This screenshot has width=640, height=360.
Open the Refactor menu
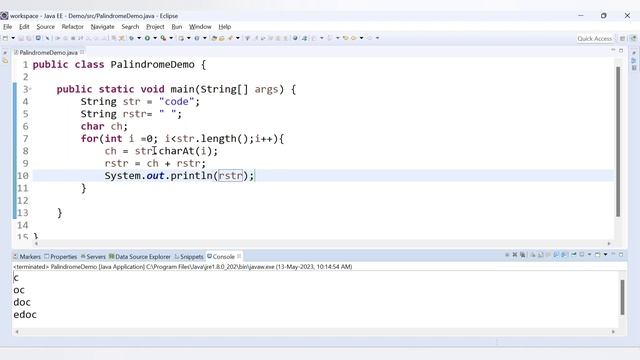(x=72, y=27)
